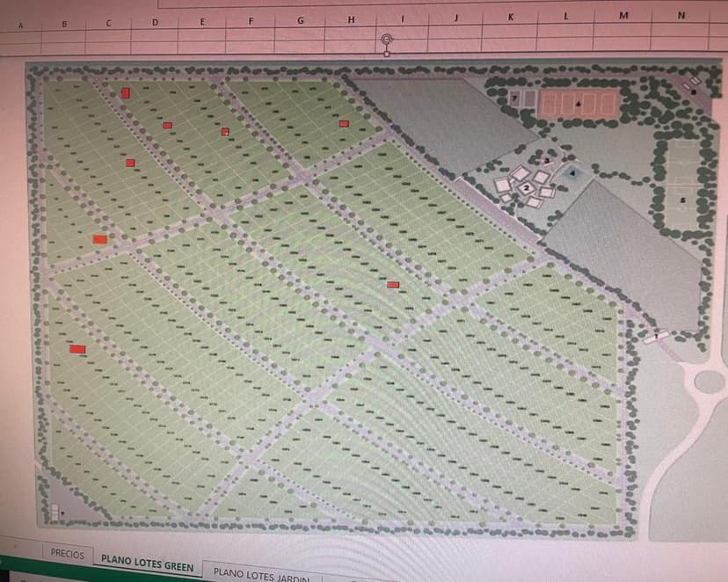Click the small blue pool in the clubhouse area

click(x=573, y=173)
